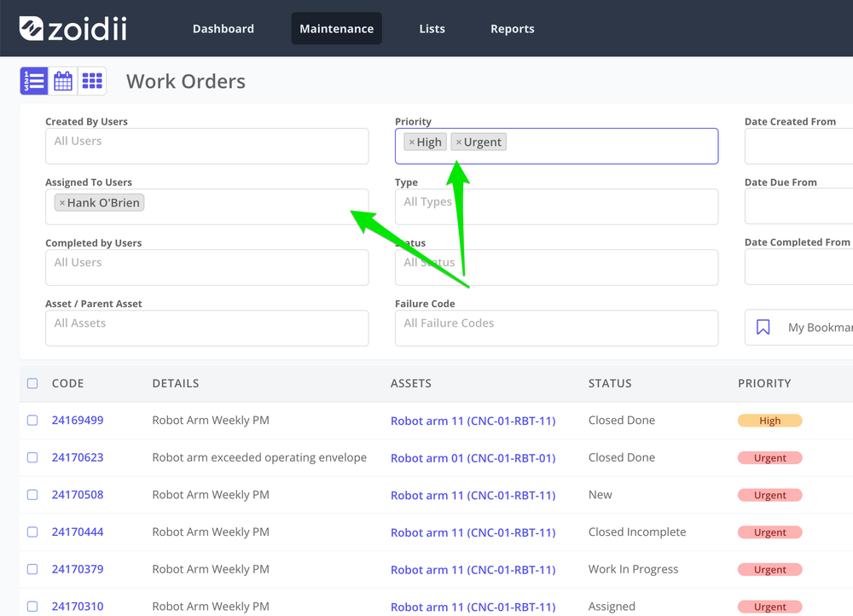Image resolution: width=853 pixels, height=616 pixels.
Task: Check the box for work order 24170444
Action: 32,532
